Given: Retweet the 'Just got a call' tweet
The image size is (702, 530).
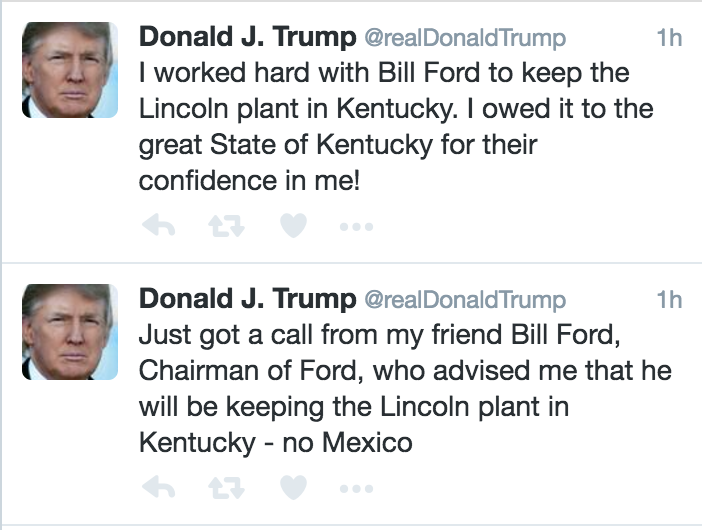Looking at the screenshot, I should click(226, 489).
